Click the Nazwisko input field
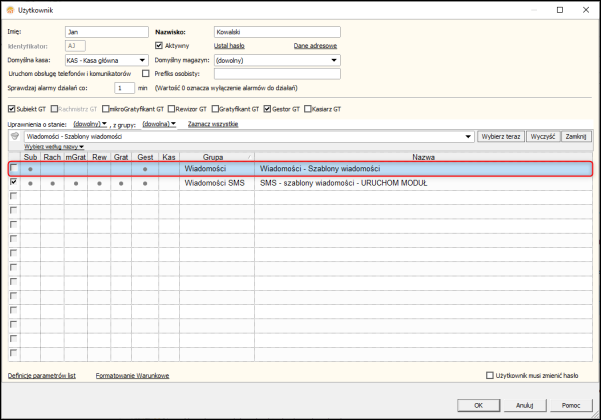This screenshot has width=601, height=420. coord(277,32)
